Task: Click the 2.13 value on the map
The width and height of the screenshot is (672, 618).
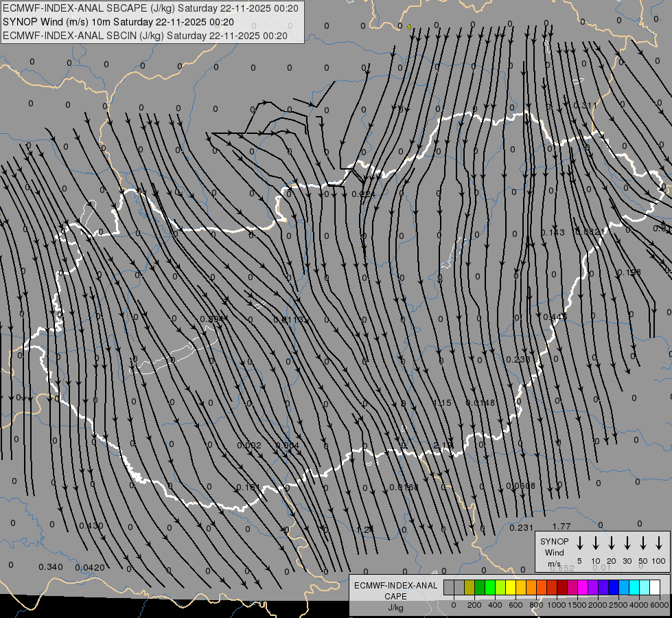Action: (443, 446)
